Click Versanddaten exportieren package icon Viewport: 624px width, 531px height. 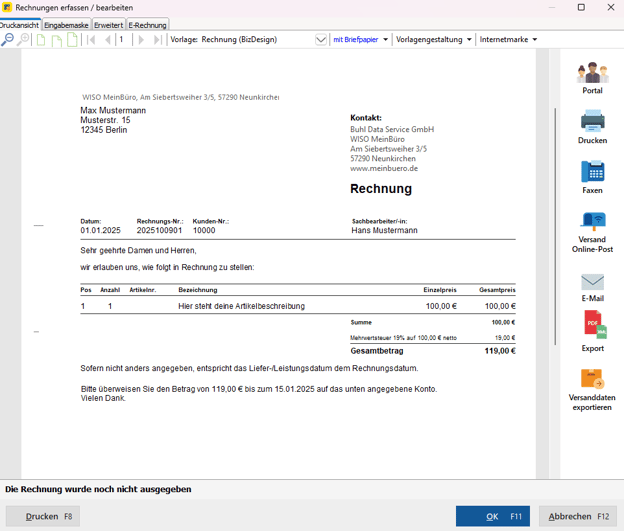coord(592,390)
